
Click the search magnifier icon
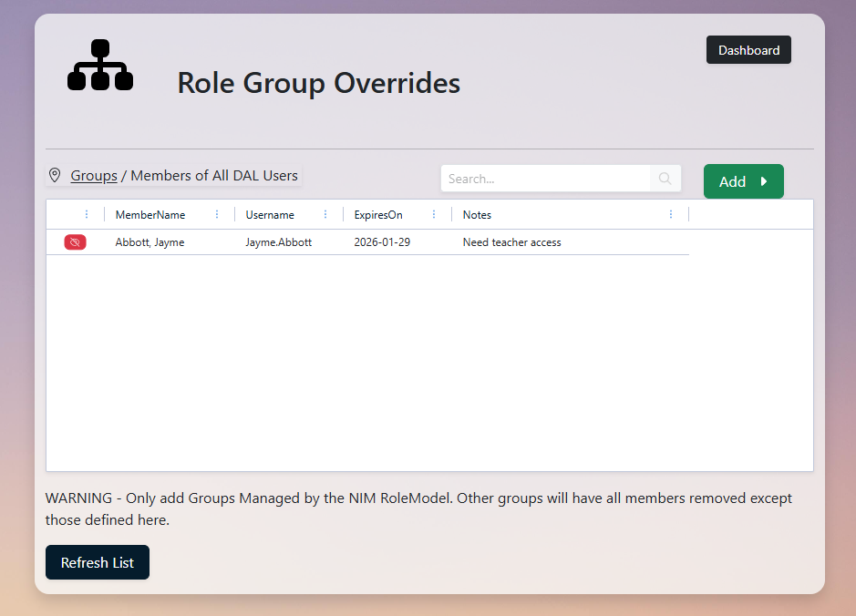pos(665,178)
